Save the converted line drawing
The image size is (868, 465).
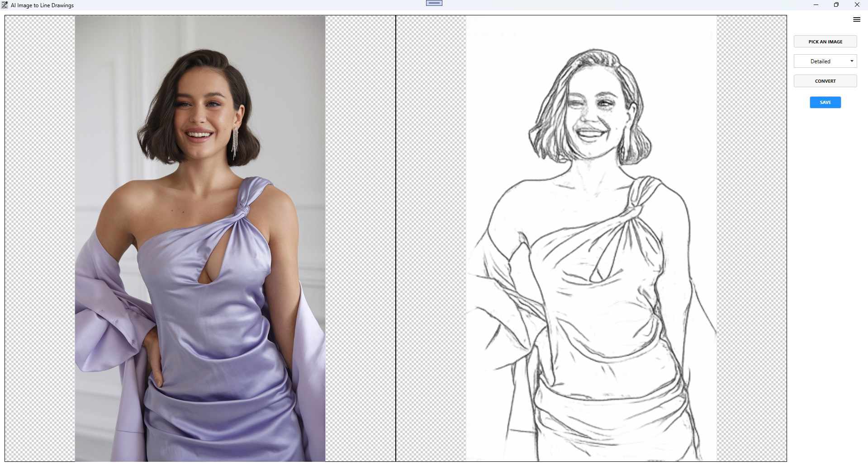point(825,102)
